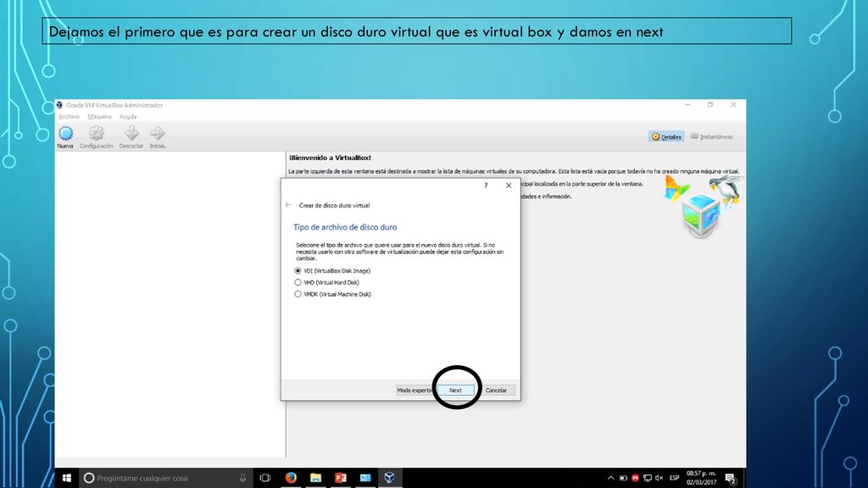This screenshot has height=488, width=868.
Task: Click the red MEGA tray icon
Action: coord(636,478)
